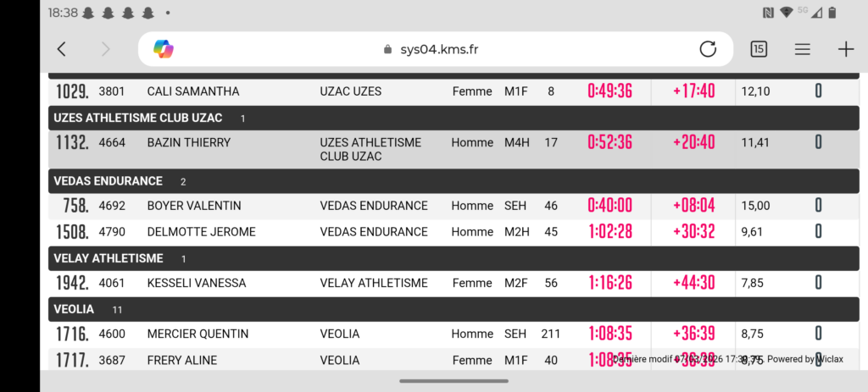
Task: Select DELMOTTE JEROME's time 1:02:28
Action: 609,232
